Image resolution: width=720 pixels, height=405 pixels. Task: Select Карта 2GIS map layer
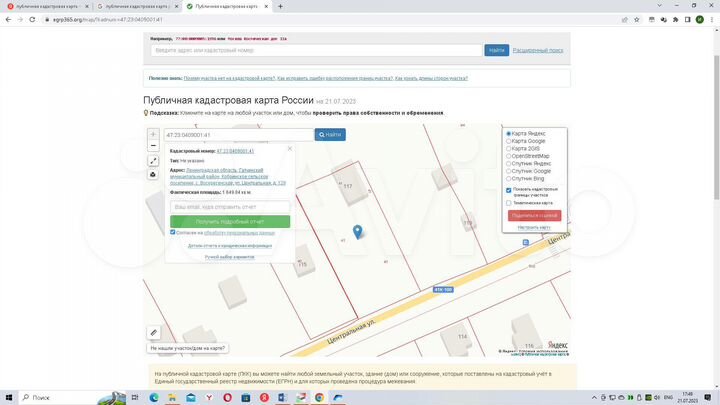(508, 149)
